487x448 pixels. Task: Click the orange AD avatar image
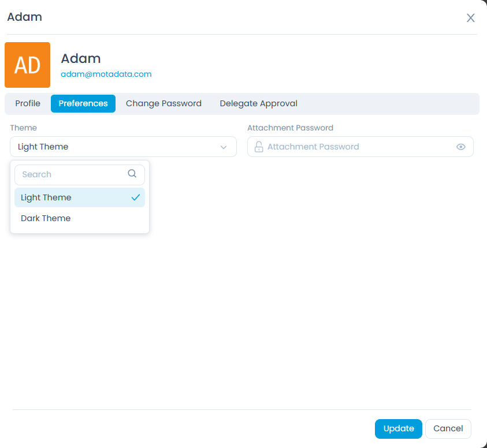click(27, 65)
